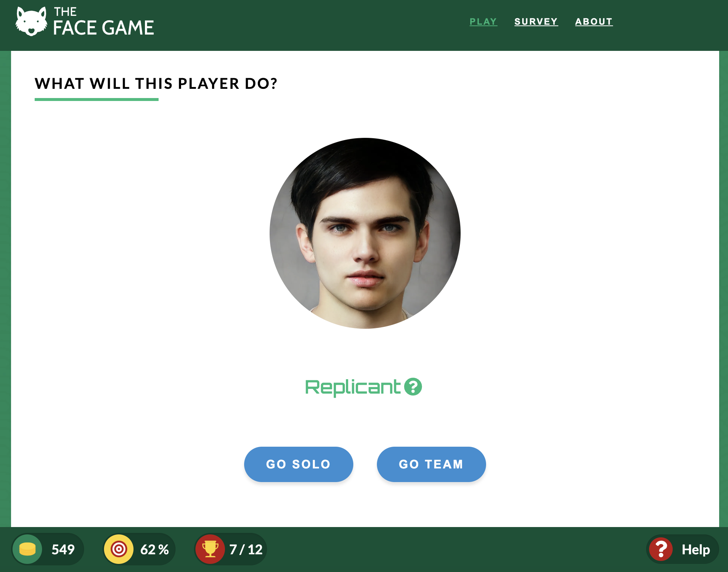Choose Go Team
The image size is (728, 572).
point(431,464)
